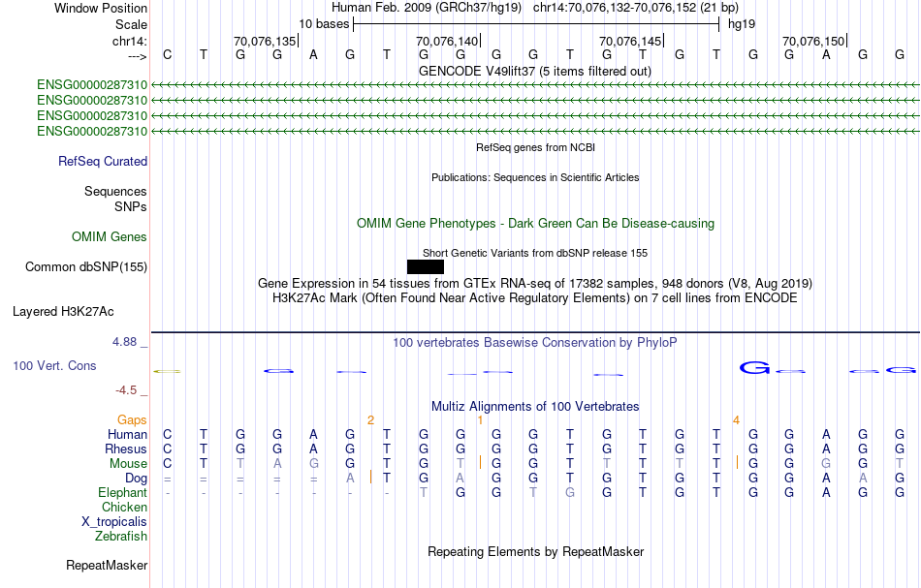
Task: Click the RefSeq genes from NCBI title
Action: (535, 147)
